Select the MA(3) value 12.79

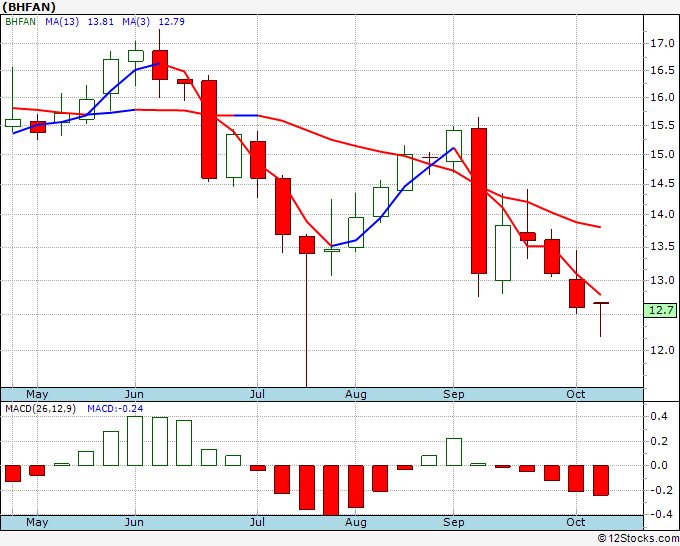tap(171, 21)
